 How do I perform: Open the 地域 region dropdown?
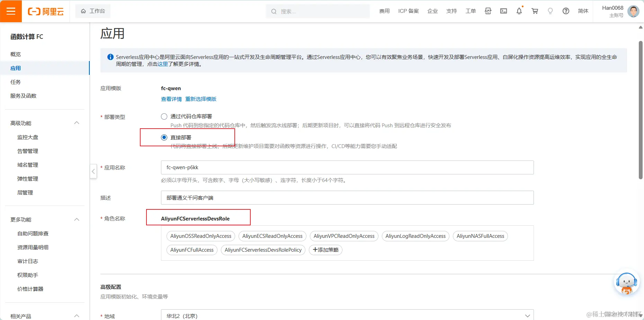(x=347, y=315)
